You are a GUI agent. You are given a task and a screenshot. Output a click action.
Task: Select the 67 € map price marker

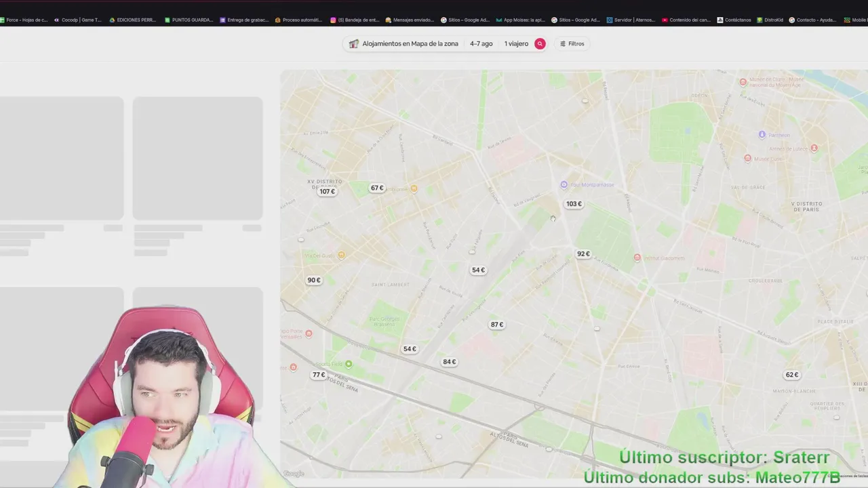click(x=376, y=188)
